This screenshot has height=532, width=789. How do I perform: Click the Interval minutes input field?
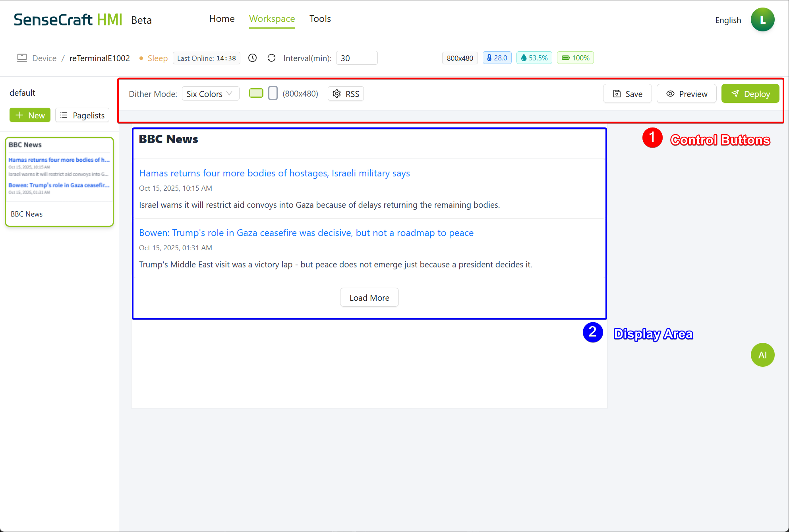click(356, 58)
